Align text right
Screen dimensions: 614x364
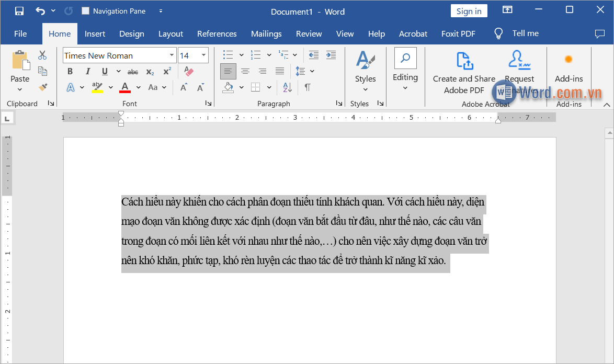tap(263, 71)
